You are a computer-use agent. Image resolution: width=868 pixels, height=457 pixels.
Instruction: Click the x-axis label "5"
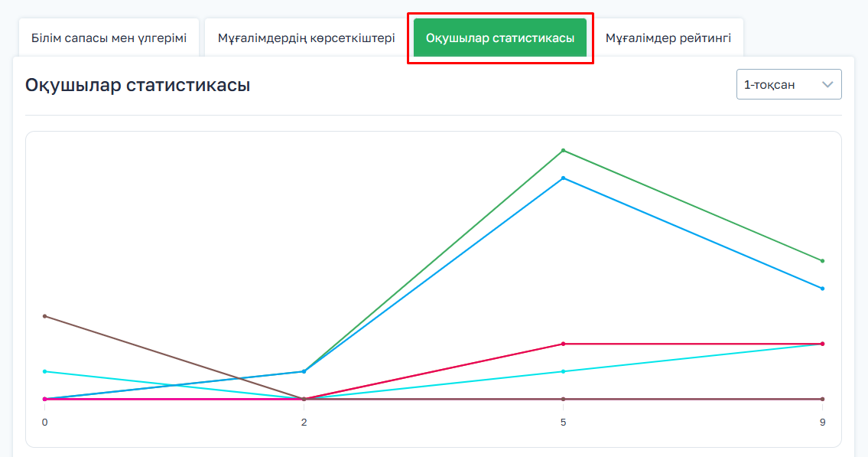pos(564,423)
